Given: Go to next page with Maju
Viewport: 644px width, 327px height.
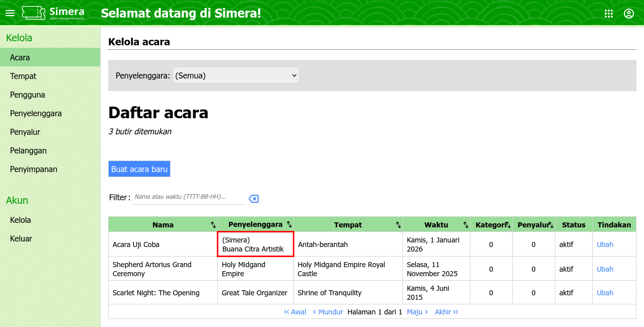Looking at the screenshot, I should point(418,312).
